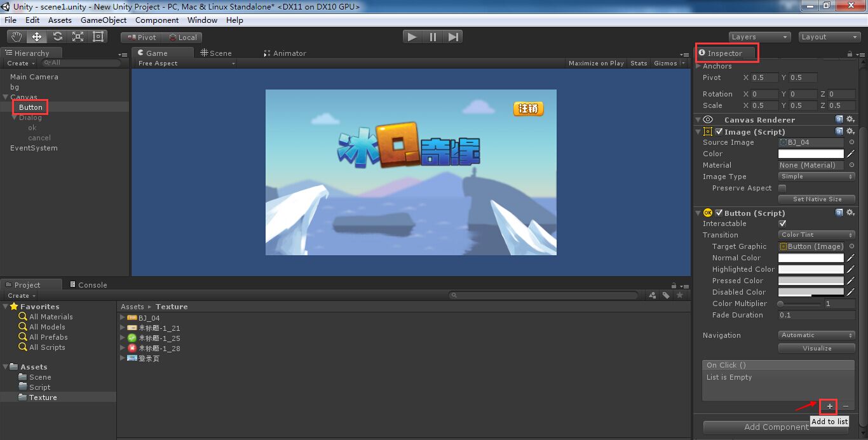Select the Rotate tool
The image size is (868, 440).
pyautogui.click(x=57, y=36)
